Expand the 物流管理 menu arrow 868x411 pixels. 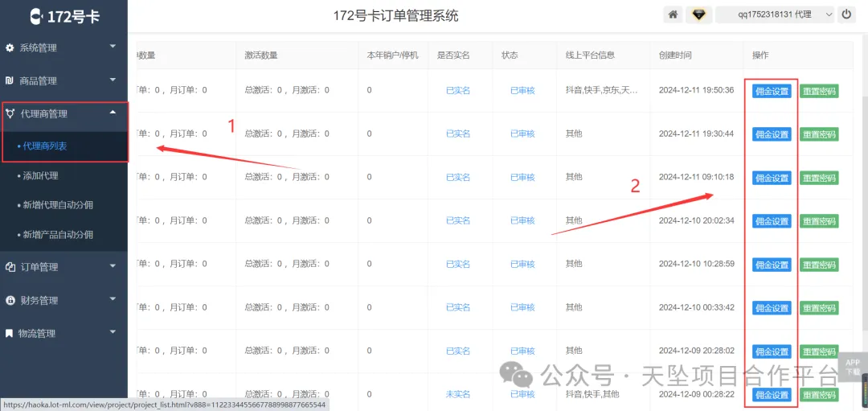[113, 331]
